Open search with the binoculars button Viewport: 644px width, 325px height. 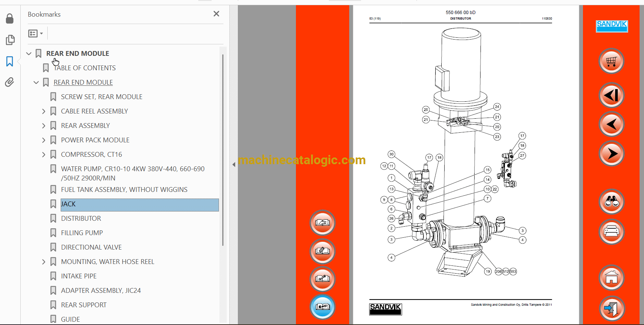pyautogui.click(x=611, y=202)
